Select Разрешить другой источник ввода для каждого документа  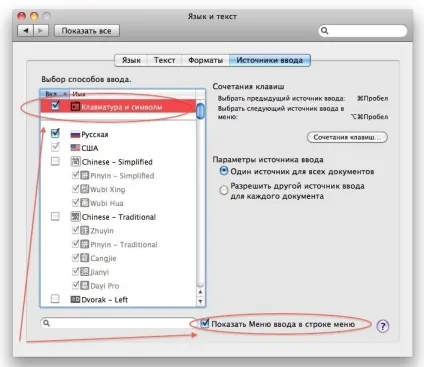tap(223, 190)
